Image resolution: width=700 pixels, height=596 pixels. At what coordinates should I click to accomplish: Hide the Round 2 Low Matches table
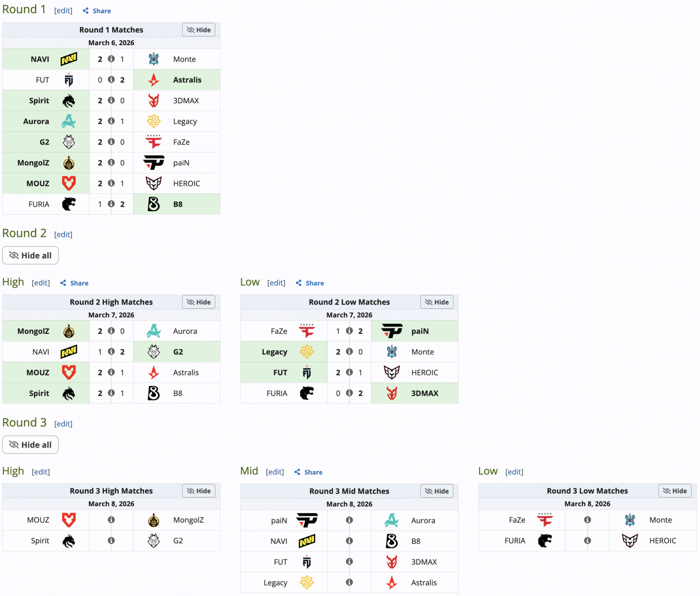tap(437, 302)
